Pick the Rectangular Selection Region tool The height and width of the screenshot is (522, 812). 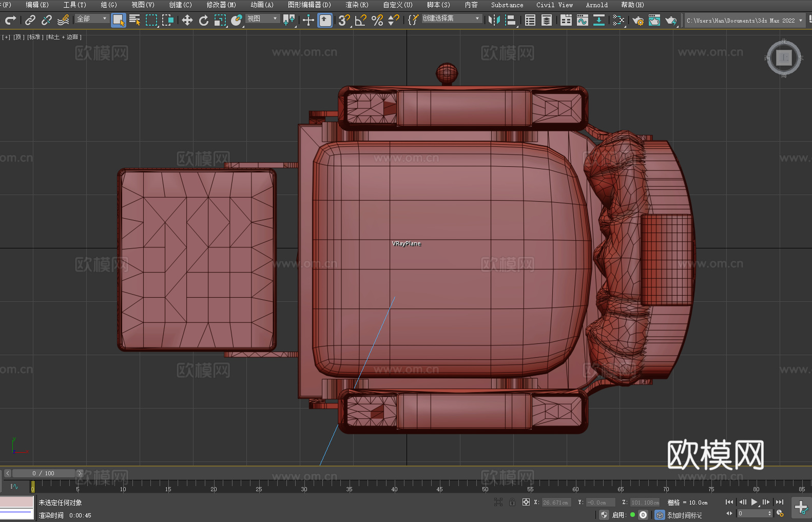tap(151, 20)
